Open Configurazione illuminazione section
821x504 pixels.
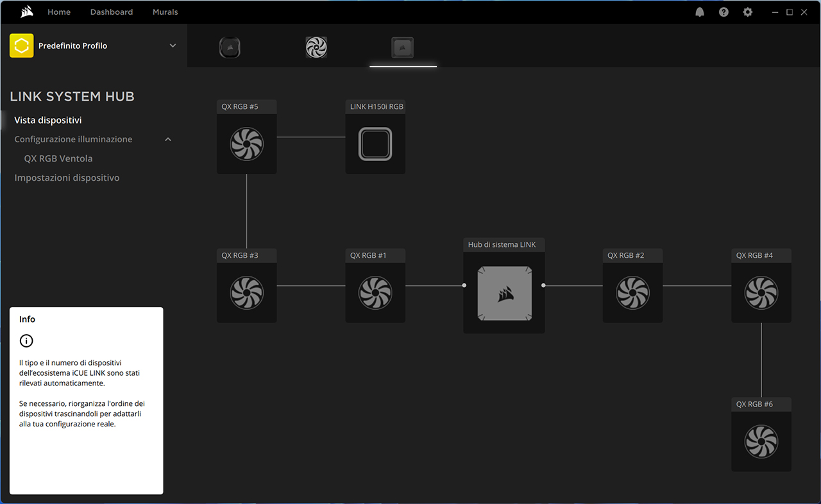pos(73,139)
